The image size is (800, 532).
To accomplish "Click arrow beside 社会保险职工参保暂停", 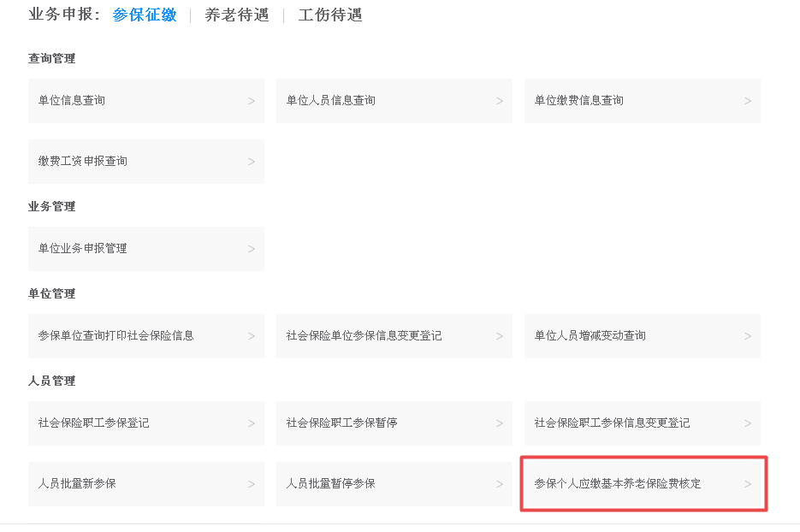I will [x=500, y=423].
